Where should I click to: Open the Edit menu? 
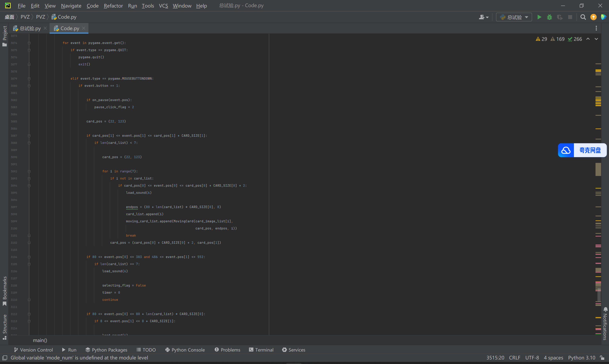tap(35, 6)
